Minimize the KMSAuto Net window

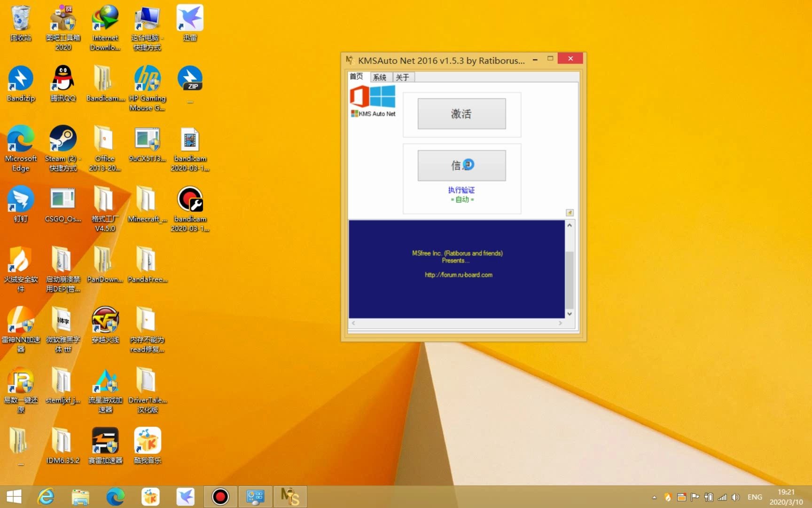[535, 59]
